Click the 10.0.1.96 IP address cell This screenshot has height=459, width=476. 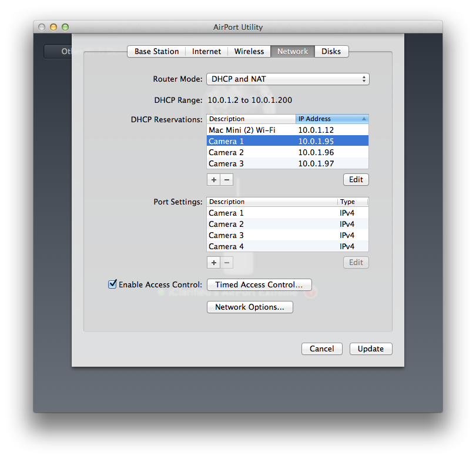click(x=316, y=152)
